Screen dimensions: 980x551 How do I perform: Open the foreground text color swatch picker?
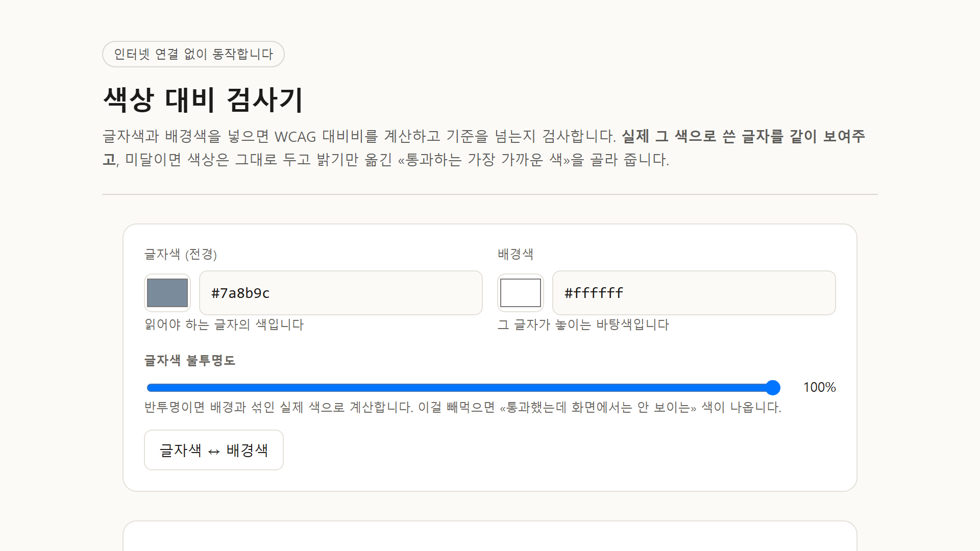pyautogui.click(x=167, y=293)
